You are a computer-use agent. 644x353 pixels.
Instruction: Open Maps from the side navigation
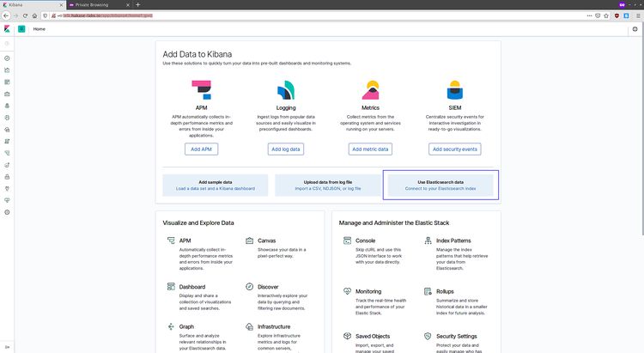(x=7, y=106)
